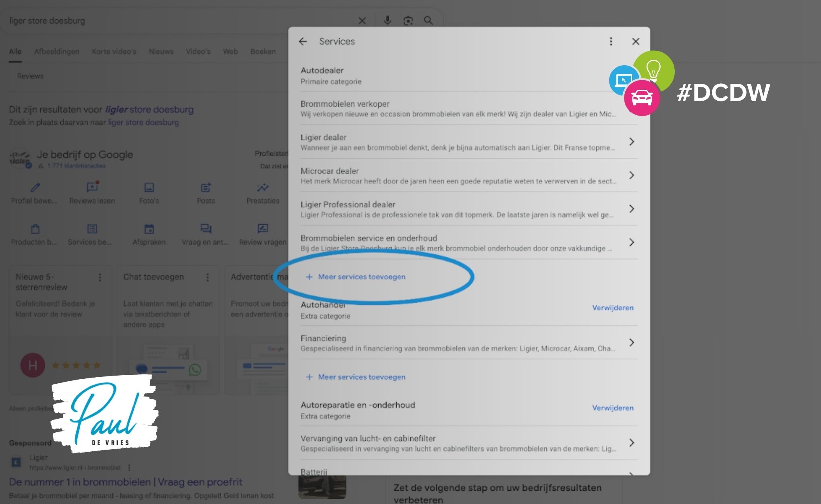
Task: Expand the Financiering service chevron
Action: coord(631,343)
